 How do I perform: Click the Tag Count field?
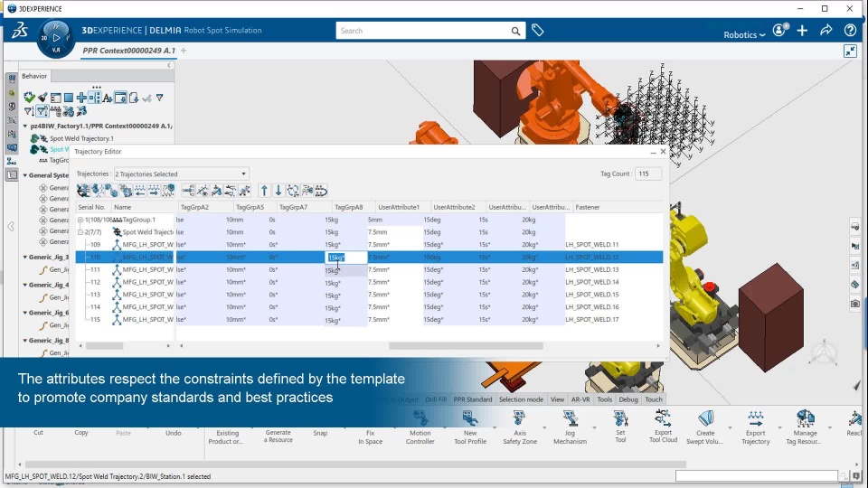click(647, 174)
